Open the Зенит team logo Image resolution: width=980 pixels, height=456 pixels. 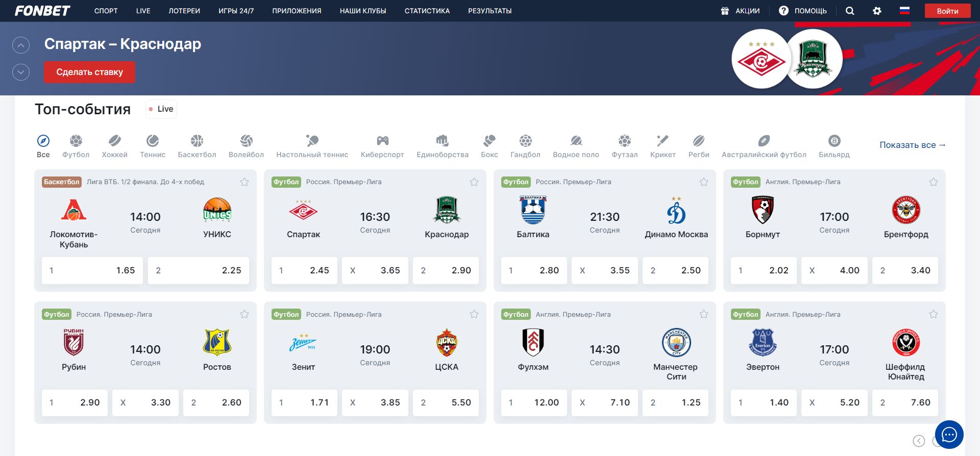(x=303, y=342)
